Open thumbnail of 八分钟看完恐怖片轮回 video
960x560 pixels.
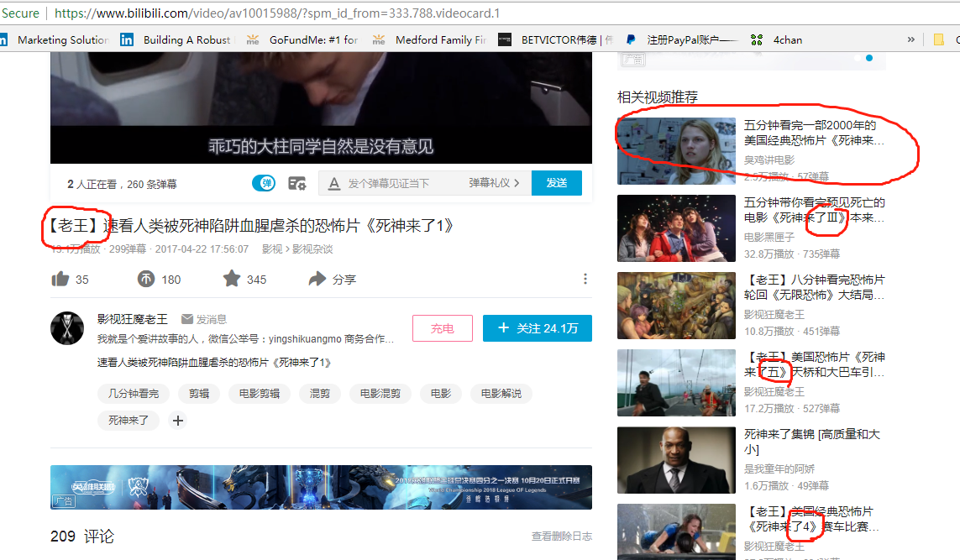click(x=676, y=306)
